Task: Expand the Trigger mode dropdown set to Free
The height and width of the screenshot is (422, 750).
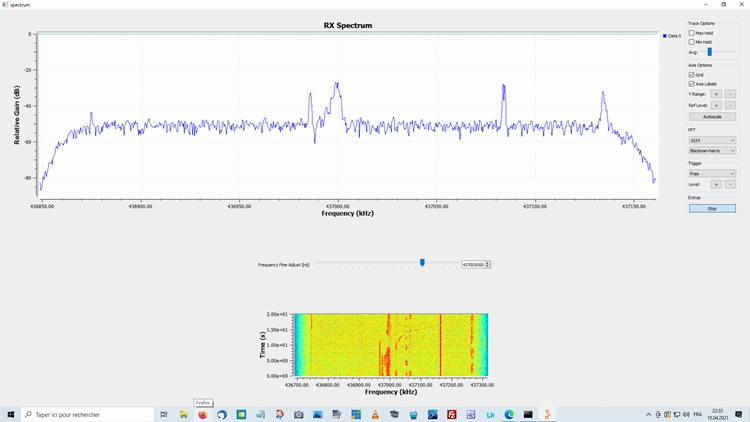Action: click(x=711, y=174)
